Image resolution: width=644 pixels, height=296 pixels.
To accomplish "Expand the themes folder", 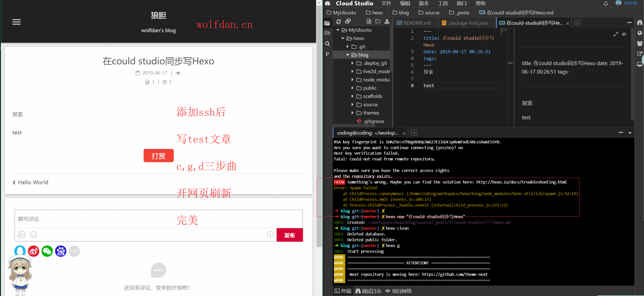I will [x=352, y=113].
